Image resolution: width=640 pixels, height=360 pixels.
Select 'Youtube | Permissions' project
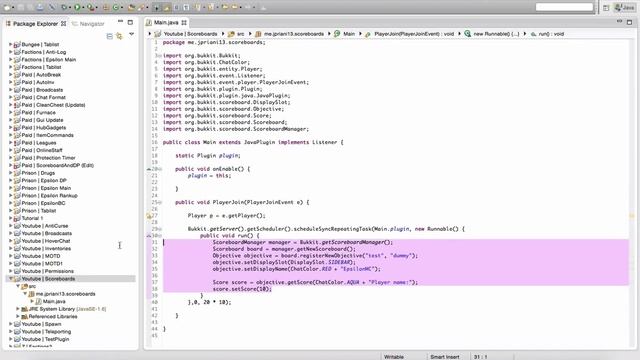tap(48, 271)
